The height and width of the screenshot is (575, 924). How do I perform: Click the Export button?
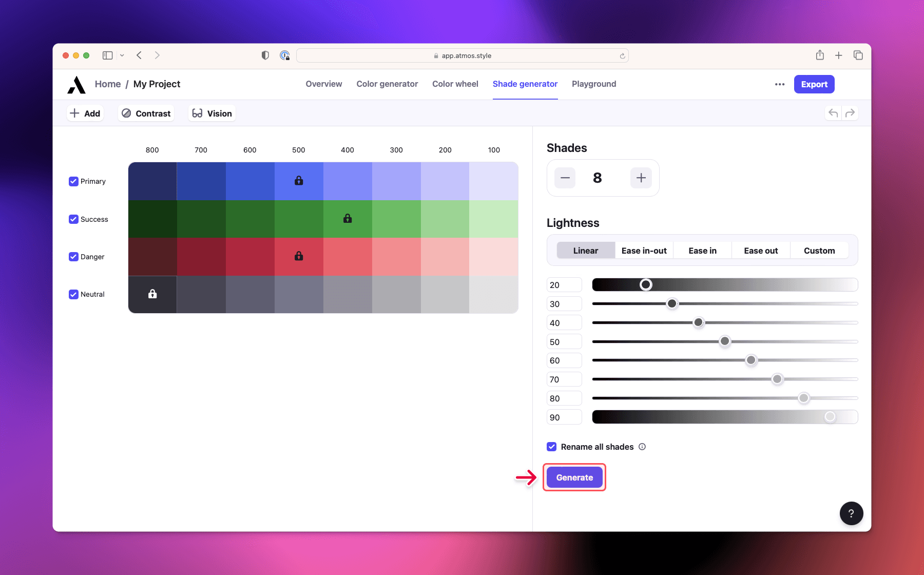tap(814, 85)
